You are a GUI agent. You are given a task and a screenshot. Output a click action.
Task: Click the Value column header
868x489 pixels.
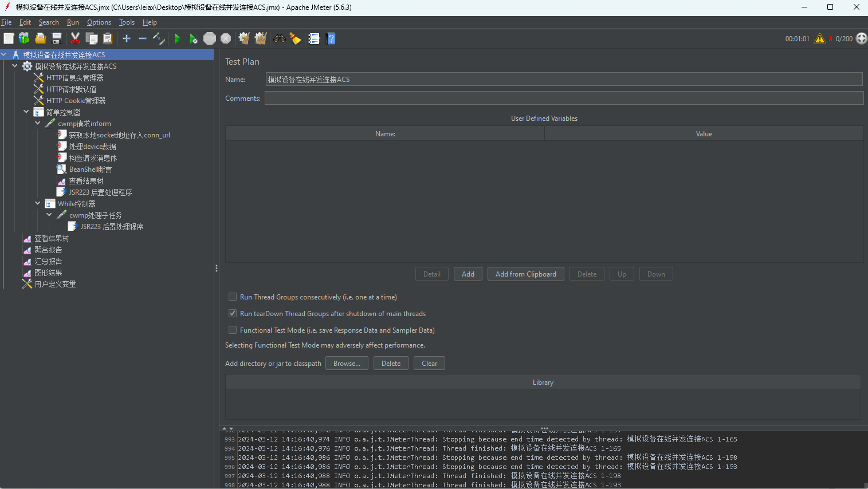(704, 133)
